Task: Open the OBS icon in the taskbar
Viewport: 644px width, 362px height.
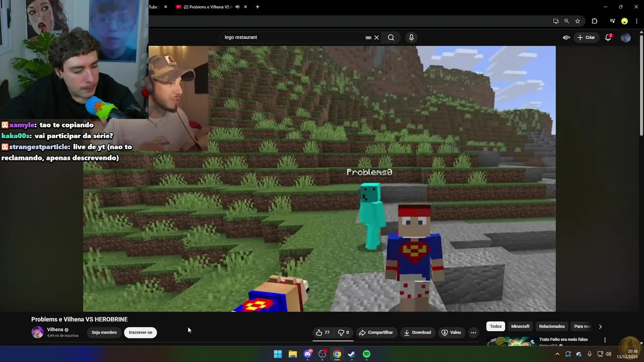Action: coord(323,354)
